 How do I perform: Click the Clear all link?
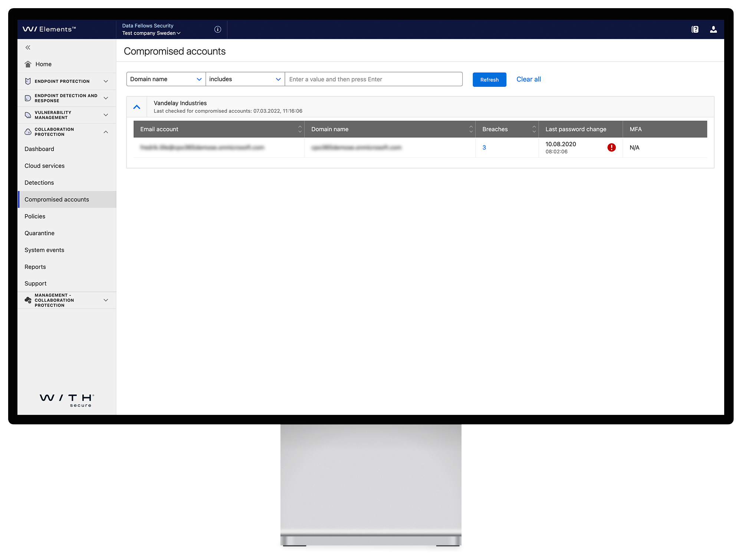click(528, 79)
